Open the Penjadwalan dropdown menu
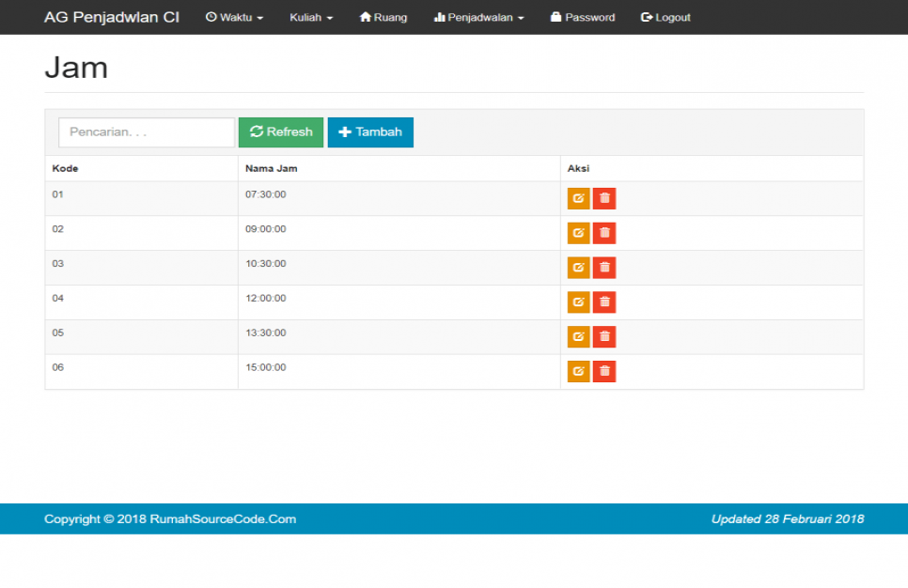 pyautogui.click(x=479, y=18)
